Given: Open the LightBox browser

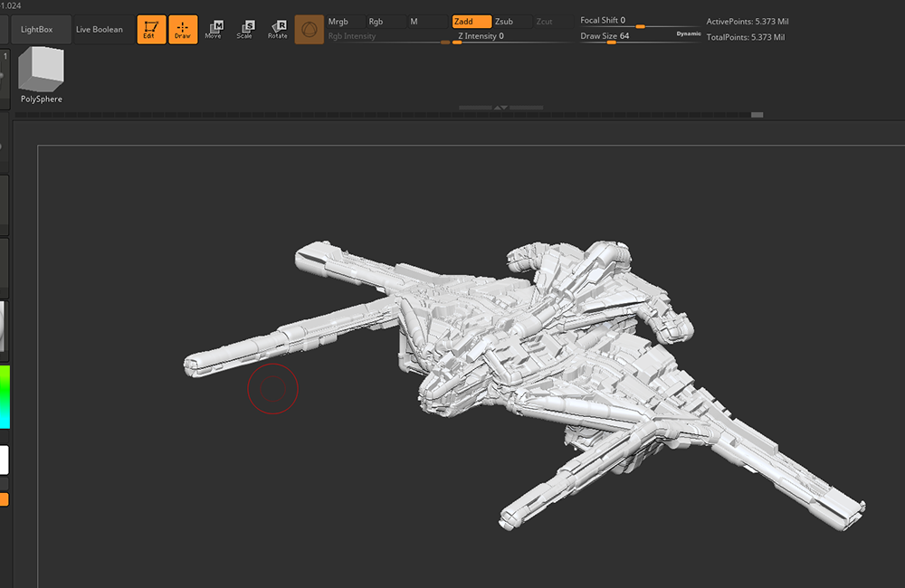Looking at the screenshot, I should [41, 30].
